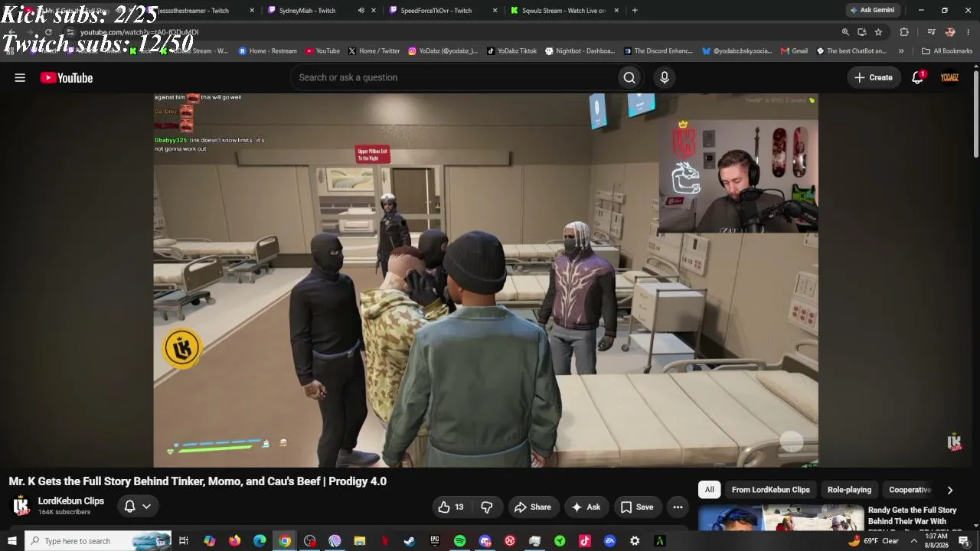
Task: Open Home / Twitter bookmark
Action: tap(374, 51)
